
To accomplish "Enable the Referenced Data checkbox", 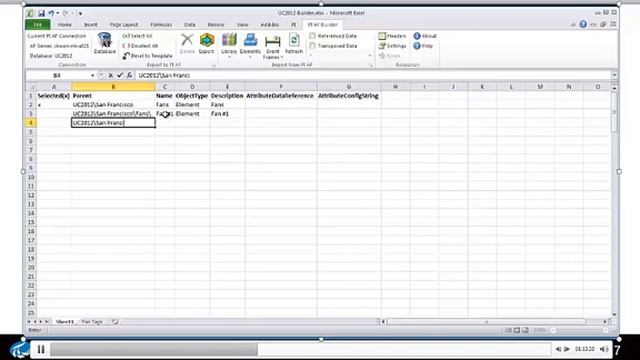I will (312, 36).
